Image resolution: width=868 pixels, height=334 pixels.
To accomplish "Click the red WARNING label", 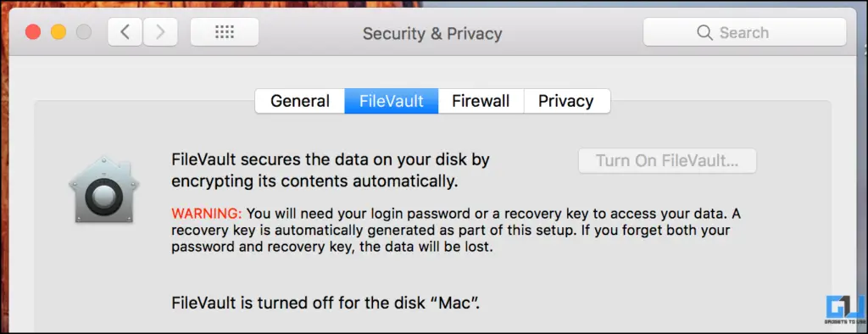I will click(207, 214).
